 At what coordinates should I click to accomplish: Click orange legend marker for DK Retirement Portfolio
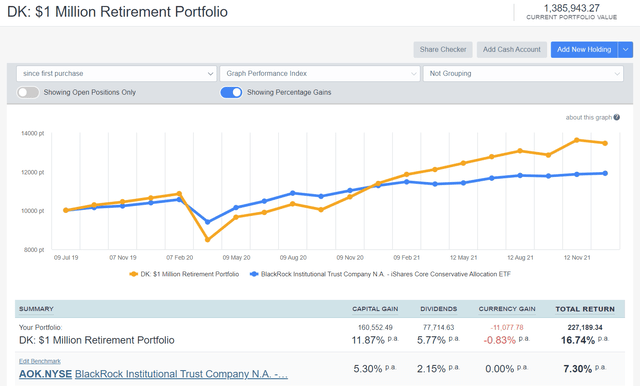coord(133,274)
